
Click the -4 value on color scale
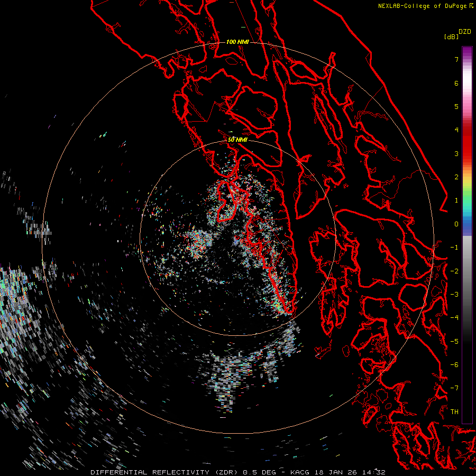(454, 318)
